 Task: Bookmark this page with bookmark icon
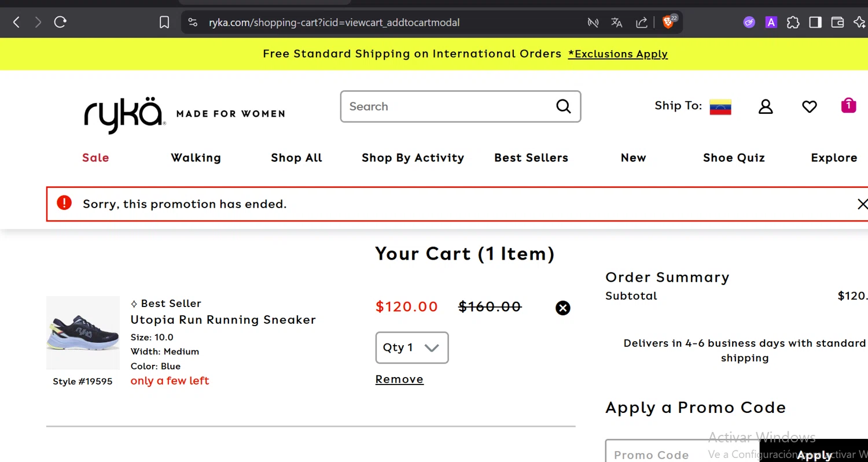(x=164, y=23)
